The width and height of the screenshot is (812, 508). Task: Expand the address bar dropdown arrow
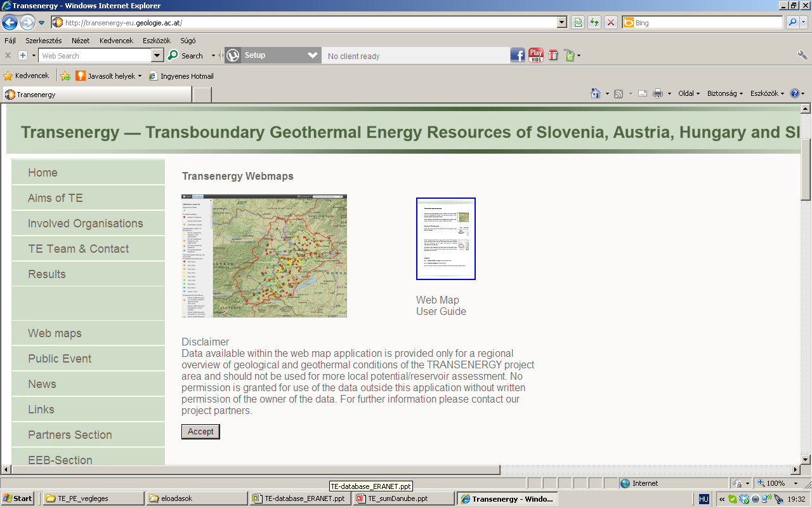coord(562,22)
